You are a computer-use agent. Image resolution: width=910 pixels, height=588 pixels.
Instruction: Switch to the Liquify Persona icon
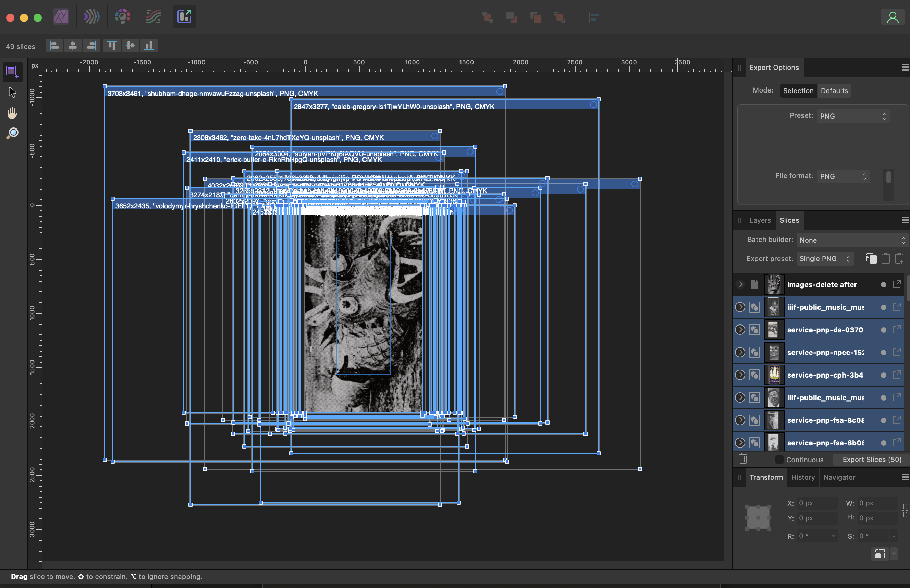[x=91, y=17]
